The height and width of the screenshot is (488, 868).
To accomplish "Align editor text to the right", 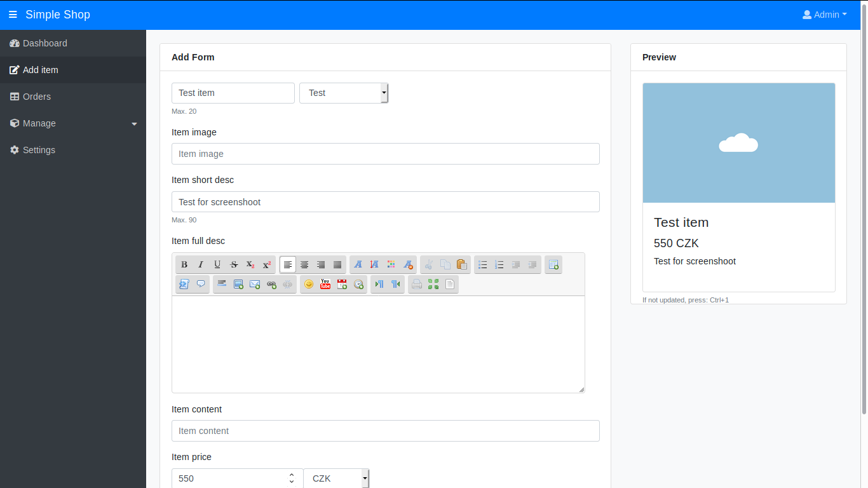I will 321,264.
